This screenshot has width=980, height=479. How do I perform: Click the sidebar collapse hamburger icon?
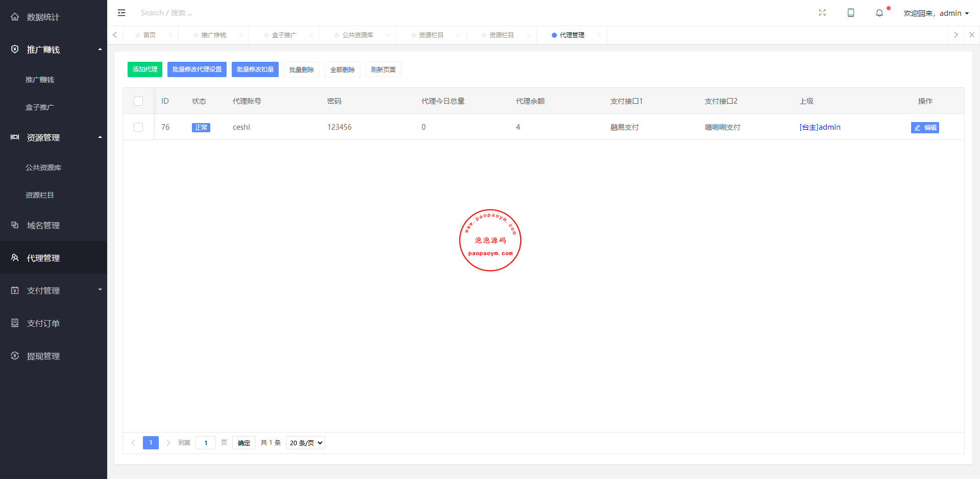tap(121, 13)
